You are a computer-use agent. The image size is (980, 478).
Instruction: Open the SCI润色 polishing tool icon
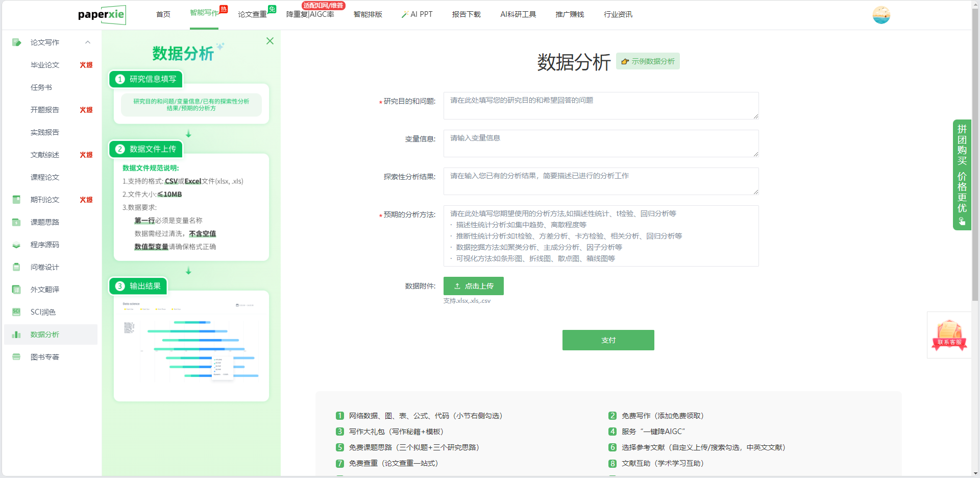[16, 312]
